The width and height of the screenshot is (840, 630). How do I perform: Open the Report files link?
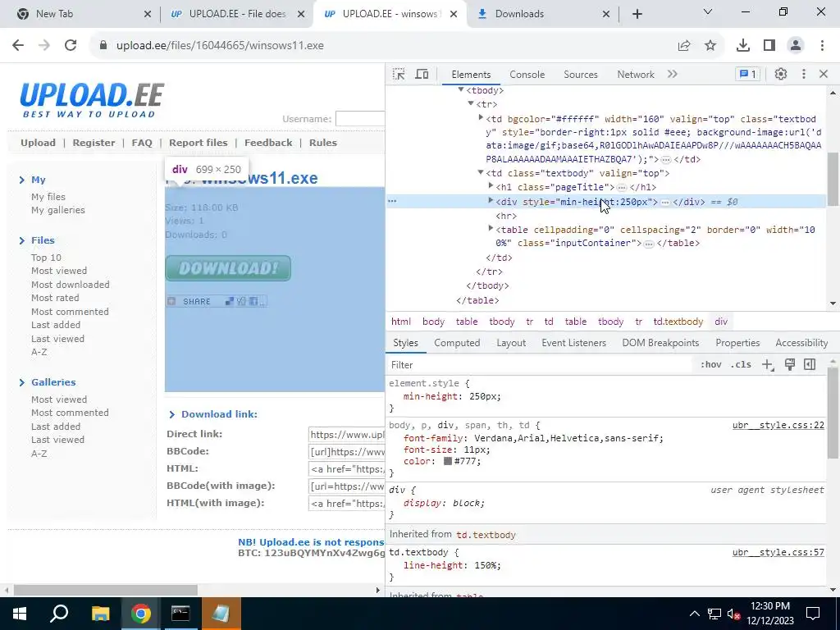pos(199,143)
